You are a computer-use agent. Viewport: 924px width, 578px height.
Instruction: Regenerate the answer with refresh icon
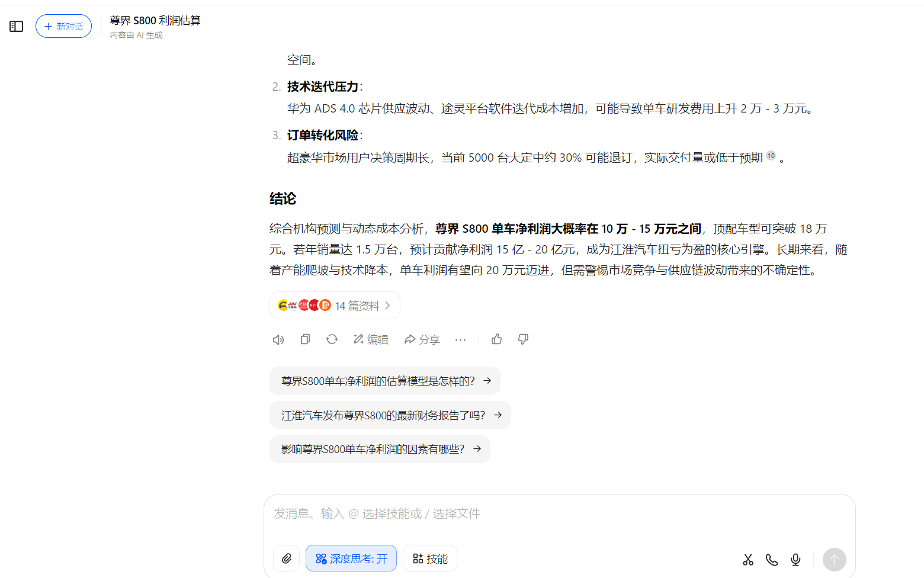pos(332,339)
